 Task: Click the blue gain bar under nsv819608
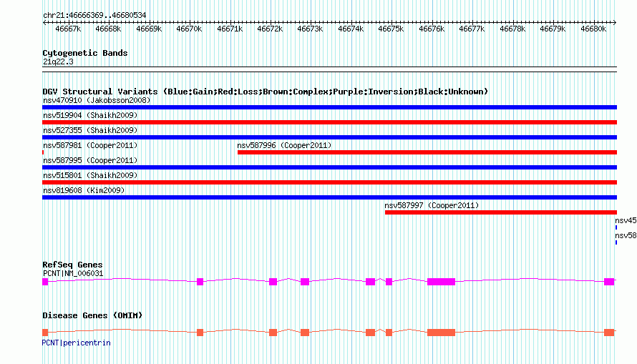pos(329,197)
